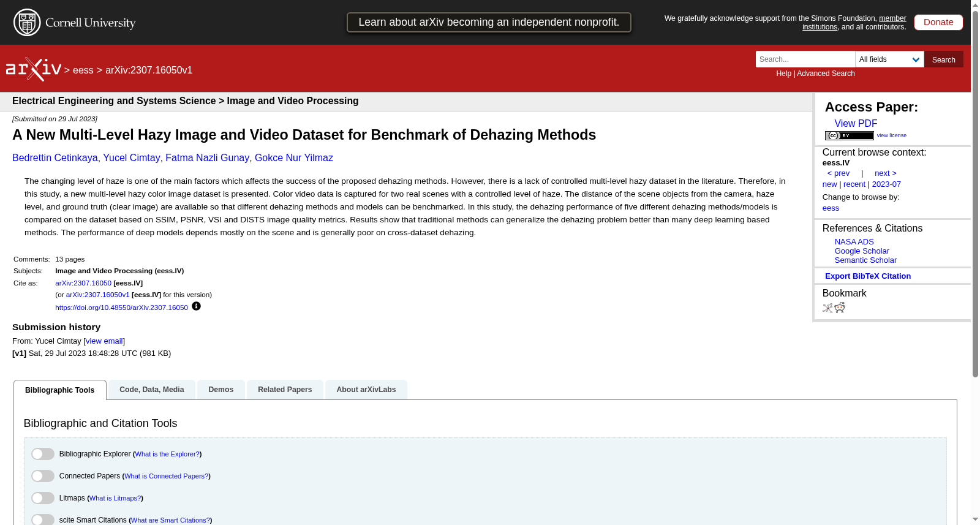Open author Fatma Nazli Gunay link
This screenshot has height=525, width=980.
click(x=207, y=158)
